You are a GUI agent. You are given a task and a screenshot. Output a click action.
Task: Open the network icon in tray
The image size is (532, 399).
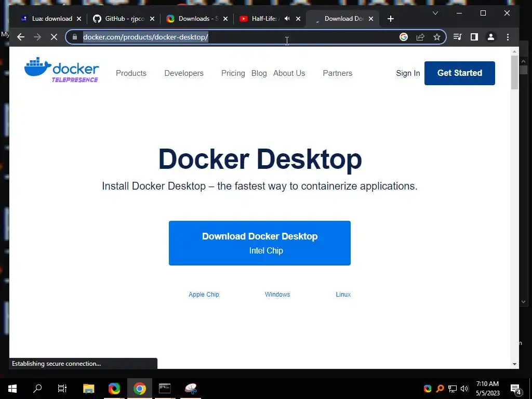(453, 389)
